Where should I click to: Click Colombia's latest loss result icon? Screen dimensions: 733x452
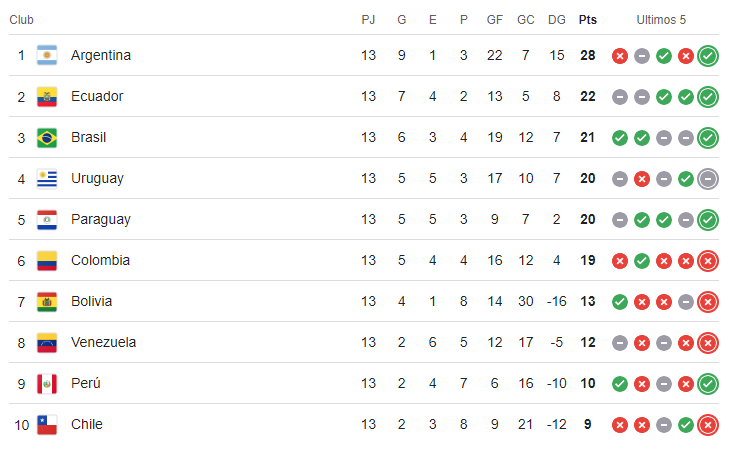coord(708,261)
